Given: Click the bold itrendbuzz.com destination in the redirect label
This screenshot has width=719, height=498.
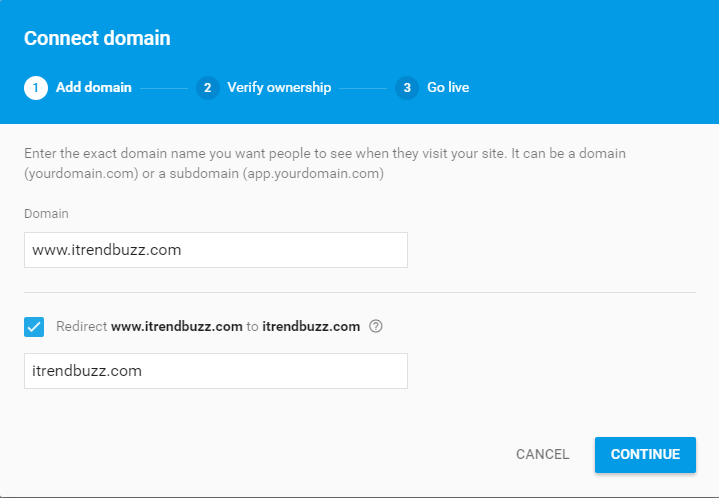Looking at the screenshot, I should tap(311, 326).
